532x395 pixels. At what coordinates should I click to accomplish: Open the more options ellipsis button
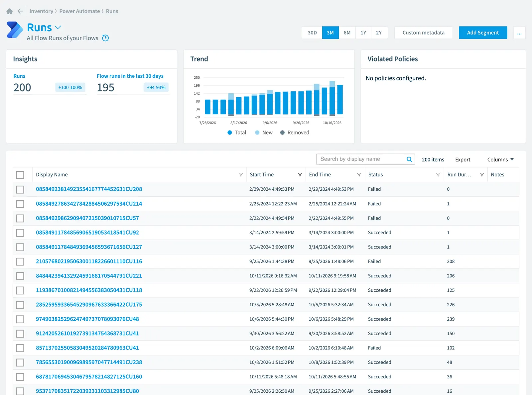pyautogui.click(x=519, y=33)
